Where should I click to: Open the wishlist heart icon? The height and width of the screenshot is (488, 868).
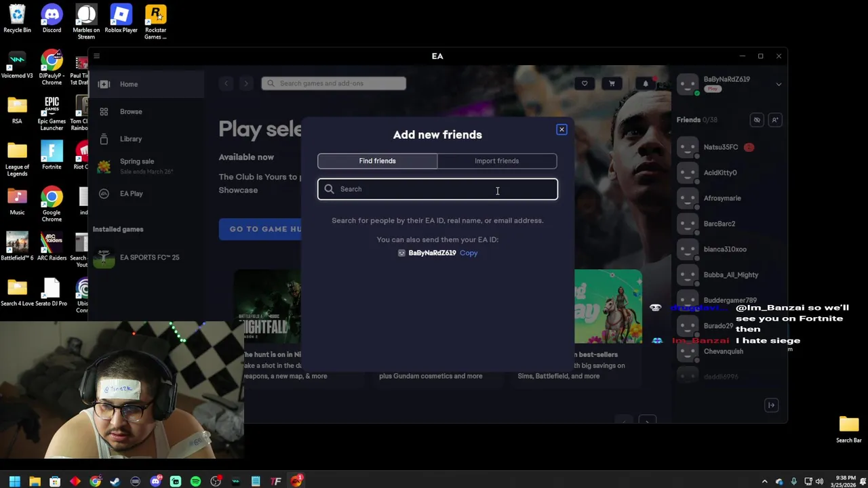click(585, 83)
